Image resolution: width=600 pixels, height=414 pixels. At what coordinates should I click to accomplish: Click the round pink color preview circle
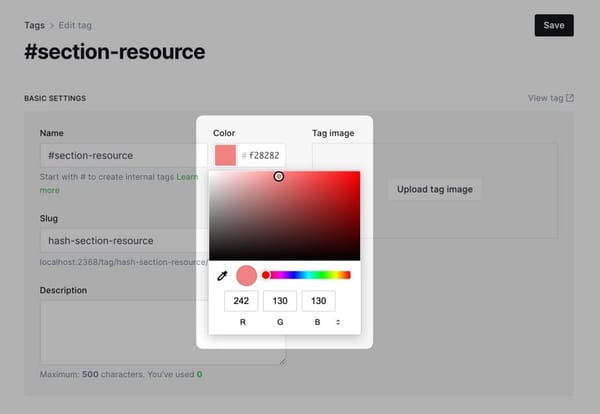(x=246, y=275)
